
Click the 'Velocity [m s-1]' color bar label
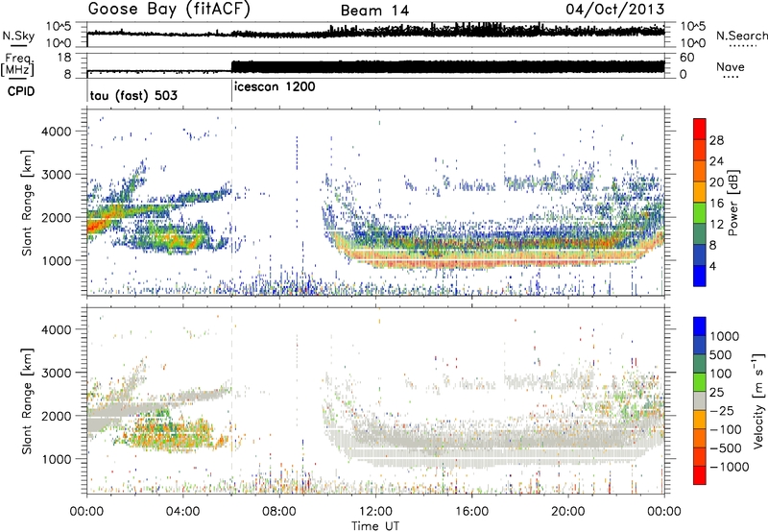point(758,400)
